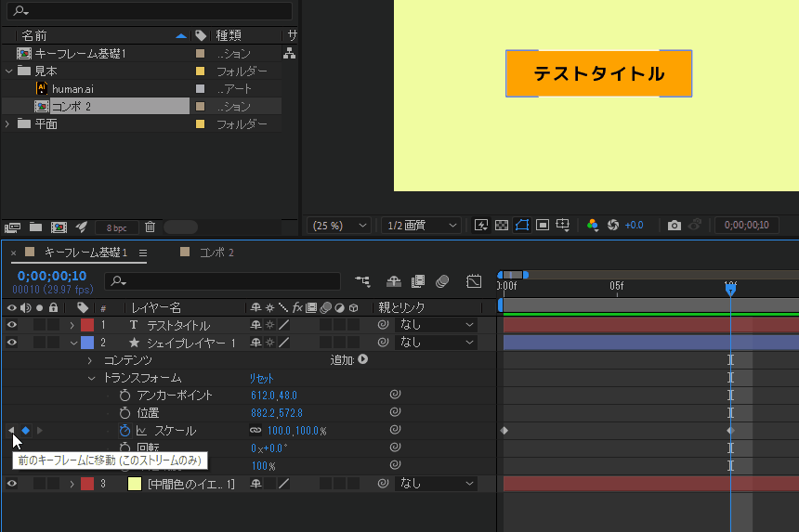Click timeline layer search field

click(222, 281)
